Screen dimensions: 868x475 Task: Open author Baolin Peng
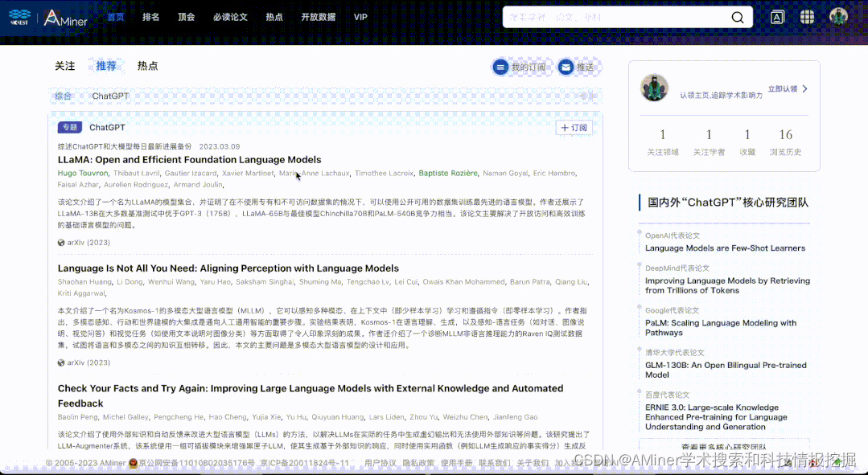pyautogui.click(x=77, y=417)
